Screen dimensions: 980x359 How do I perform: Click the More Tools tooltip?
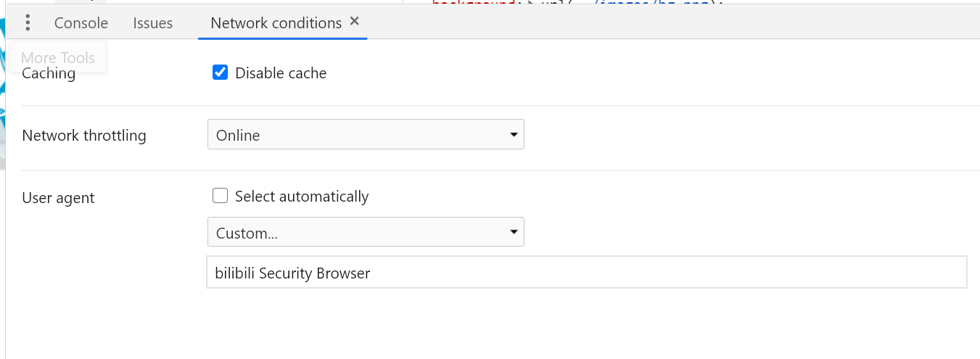point(58,57)
